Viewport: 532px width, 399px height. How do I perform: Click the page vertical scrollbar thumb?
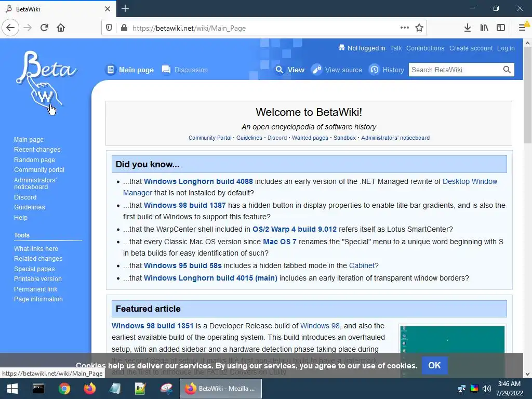pyautogui.click(x=527, y=95)
